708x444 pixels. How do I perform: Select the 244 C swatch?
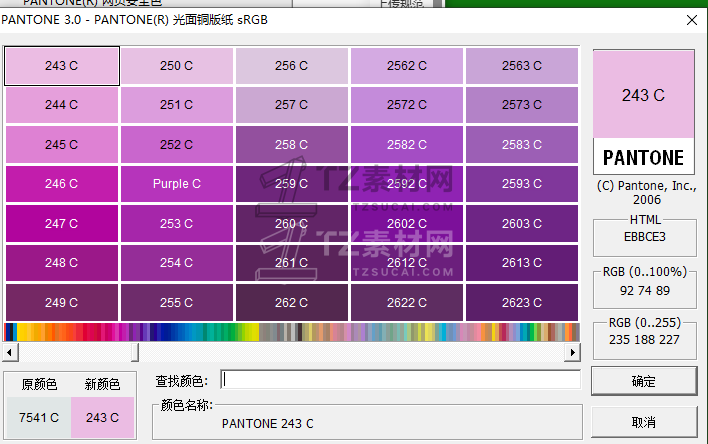click(62, 105)
